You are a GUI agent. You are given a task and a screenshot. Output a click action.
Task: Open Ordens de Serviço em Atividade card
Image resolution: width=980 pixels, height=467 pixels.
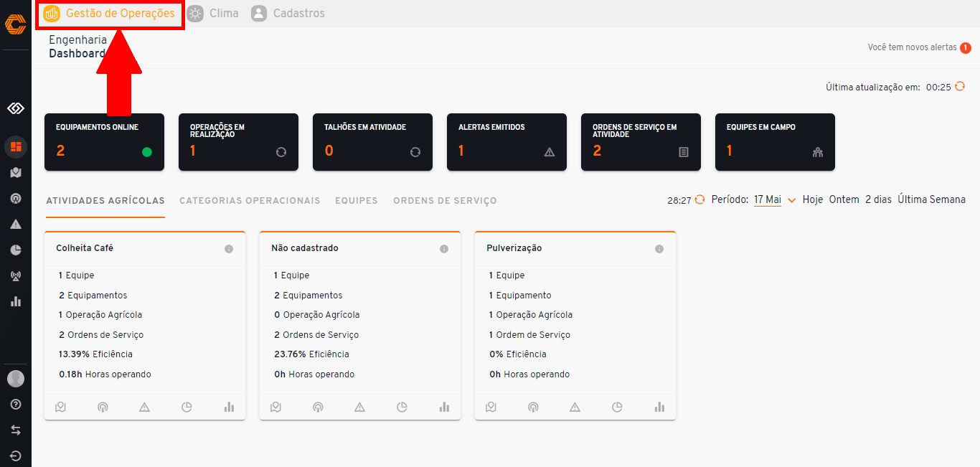click(x=641, y=142)
